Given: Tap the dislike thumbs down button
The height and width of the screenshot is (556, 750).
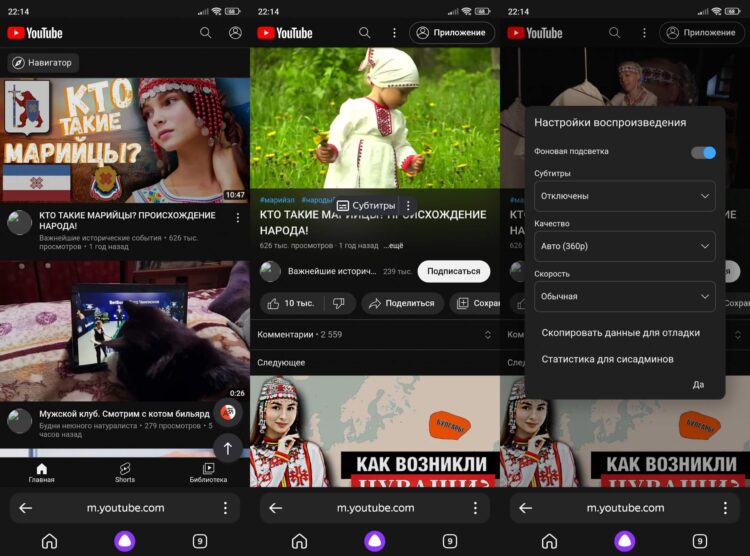Looking at the screenshot, I should click(x=339, y=303).
